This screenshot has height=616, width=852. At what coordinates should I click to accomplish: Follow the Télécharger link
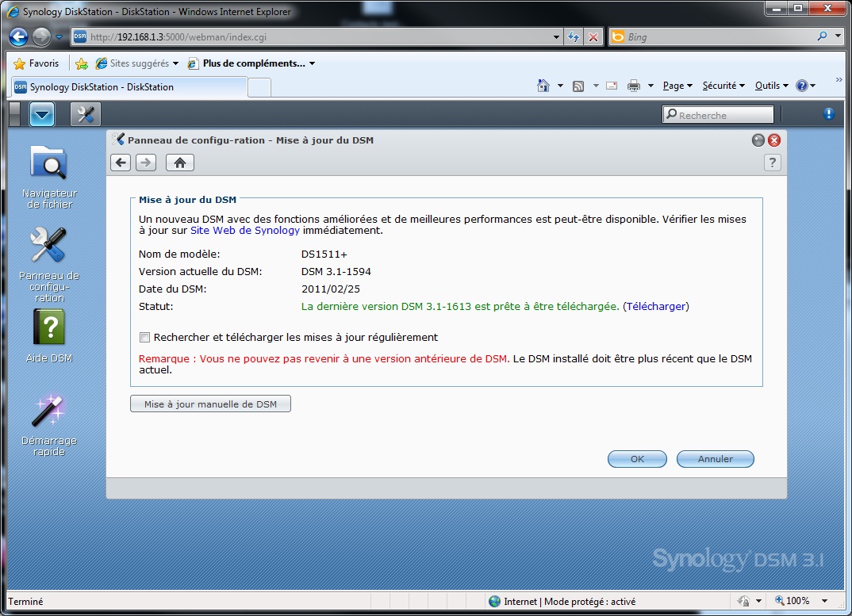pyautogui.click(x=656, y=306)
